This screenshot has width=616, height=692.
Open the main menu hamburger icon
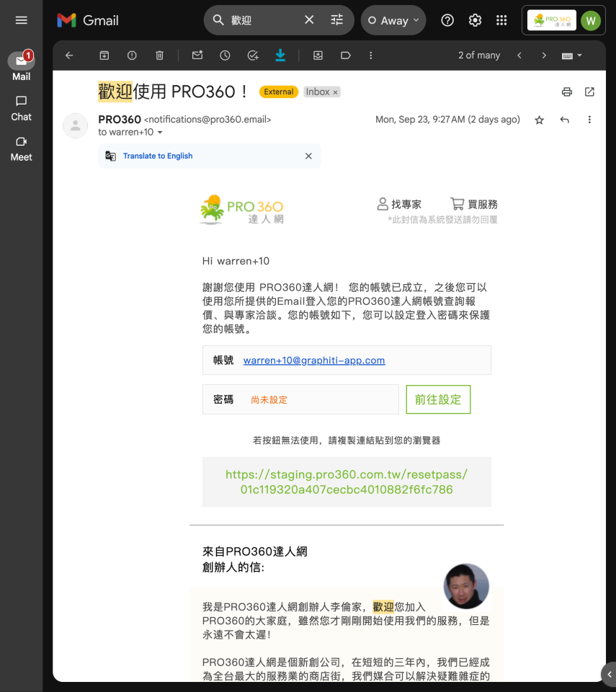(x=21, y=20)
